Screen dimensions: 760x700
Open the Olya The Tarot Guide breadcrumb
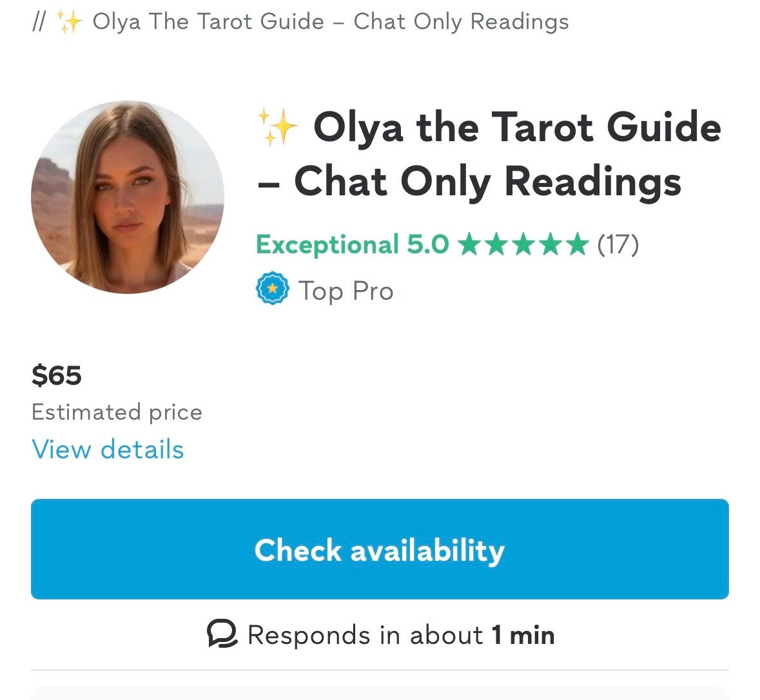(331, 22)
